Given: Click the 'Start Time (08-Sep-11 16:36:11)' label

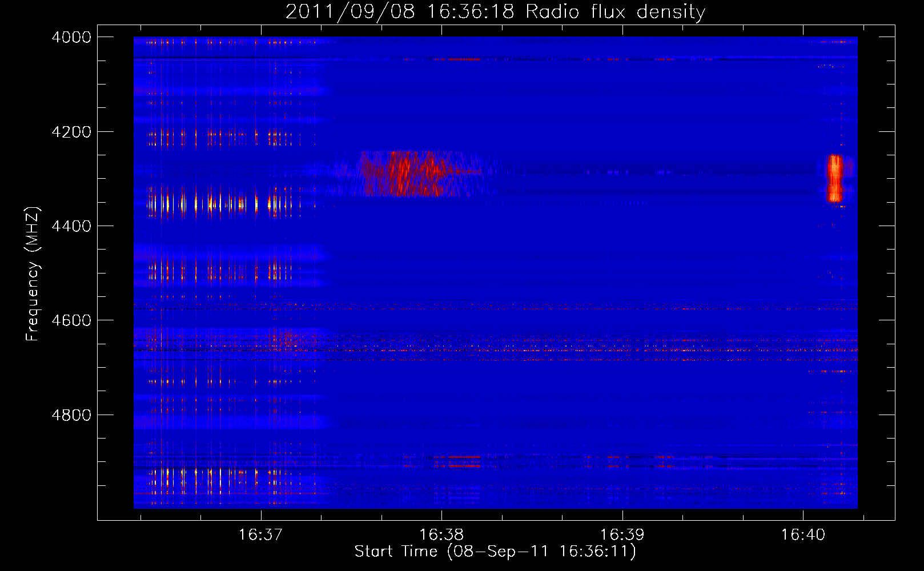Looking at the screenshot, I should (495, 552).
